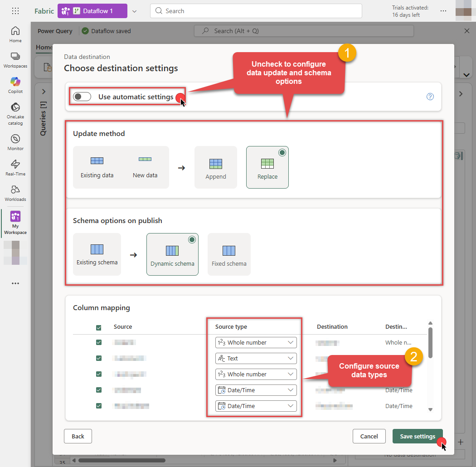Launch Copilot from the sidebar
476x467 pixels.
tap(15, 84)
